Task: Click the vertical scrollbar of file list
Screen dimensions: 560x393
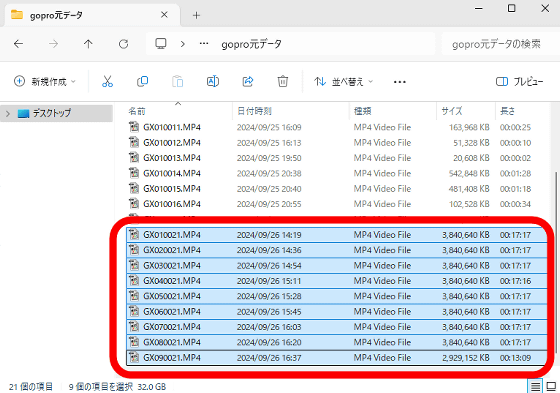Action: 555,263
